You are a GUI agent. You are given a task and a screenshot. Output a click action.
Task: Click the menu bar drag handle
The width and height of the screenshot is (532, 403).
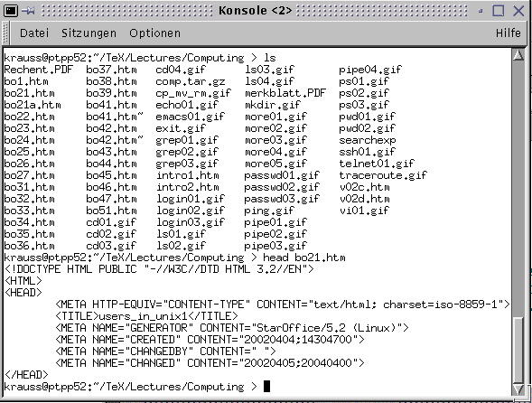(5, 33)
